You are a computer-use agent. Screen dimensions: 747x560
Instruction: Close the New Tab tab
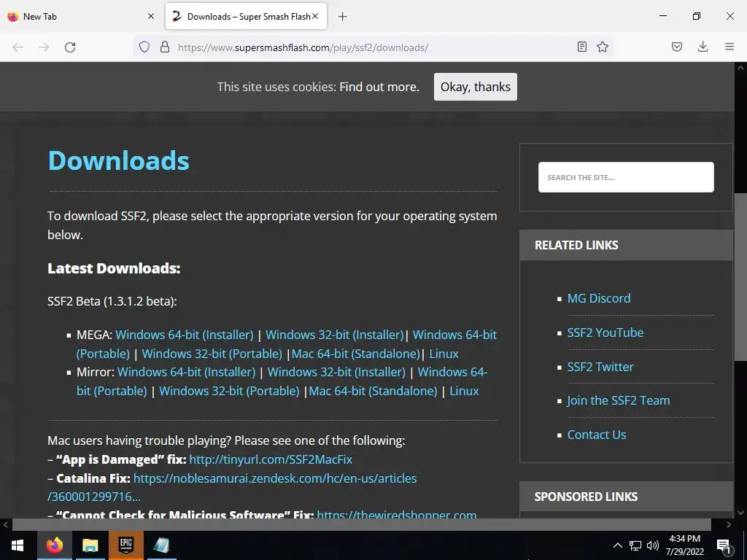151,16
